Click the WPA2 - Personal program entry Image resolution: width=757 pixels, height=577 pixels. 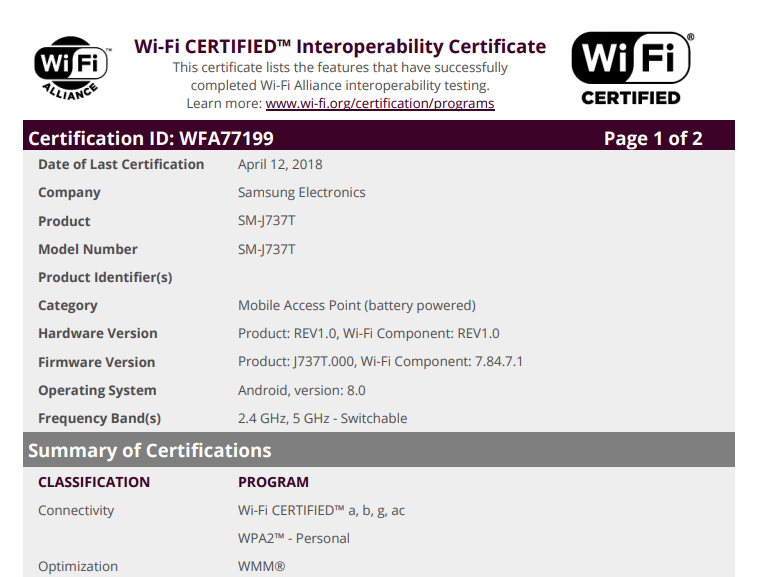pos(293,538)
